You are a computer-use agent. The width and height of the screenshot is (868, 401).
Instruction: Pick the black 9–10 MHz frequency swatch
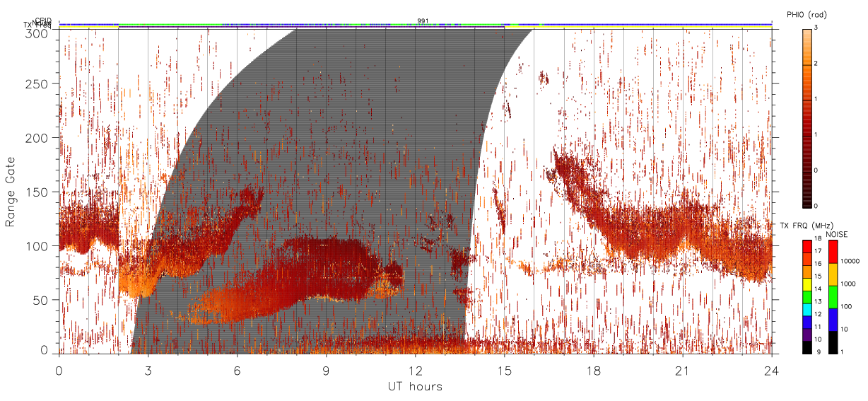coord(807,347)
